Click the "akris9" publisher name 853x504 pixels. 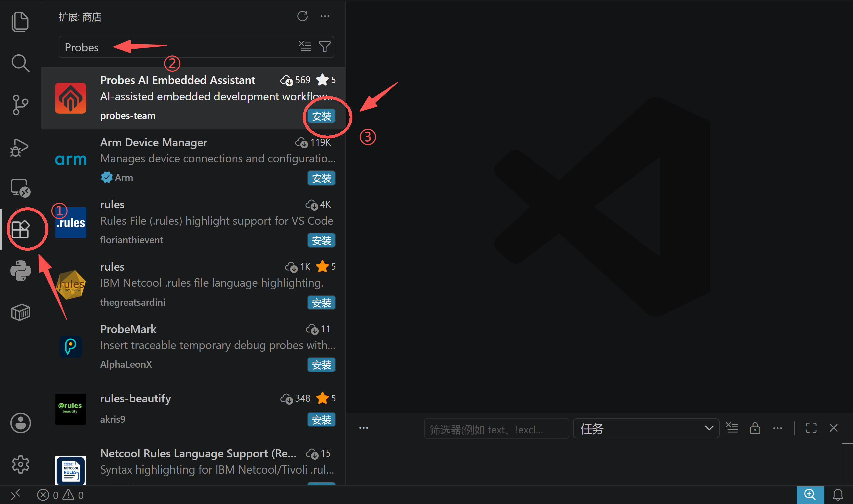click(113, 419)
